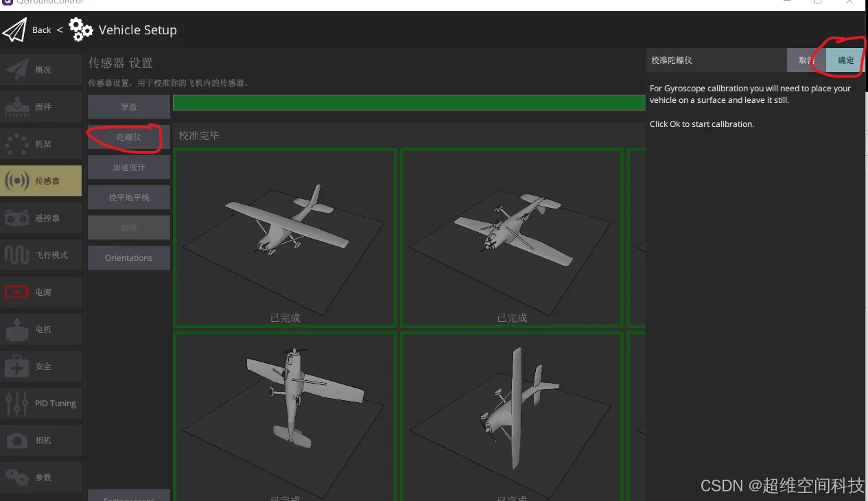Image resolution: width=868 pixels, height=501 pixels.
Task: Cancel calibration dialog with 取消
Action: tap(806, 60)
